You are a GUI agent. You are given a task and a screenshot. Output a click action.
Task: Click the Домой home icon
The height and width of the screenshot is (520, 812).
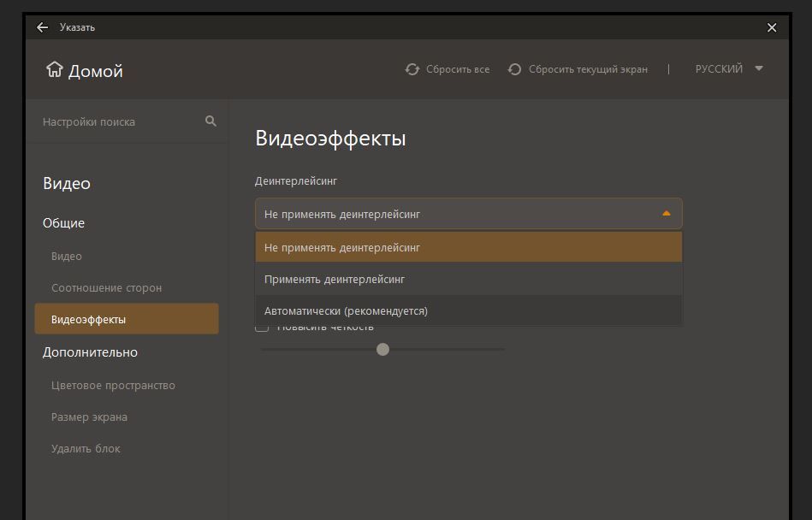(x=55, y=69)
